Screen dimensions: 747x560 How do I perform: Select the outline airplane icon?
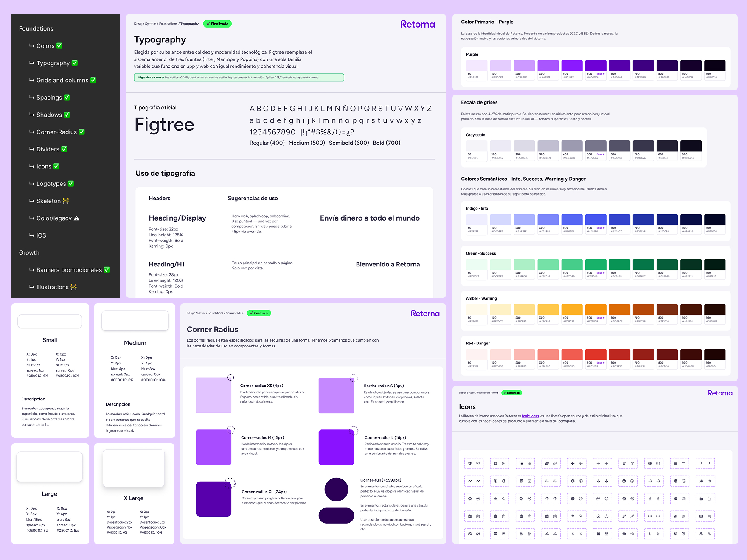pyautogui.click(x=581, y=463)
